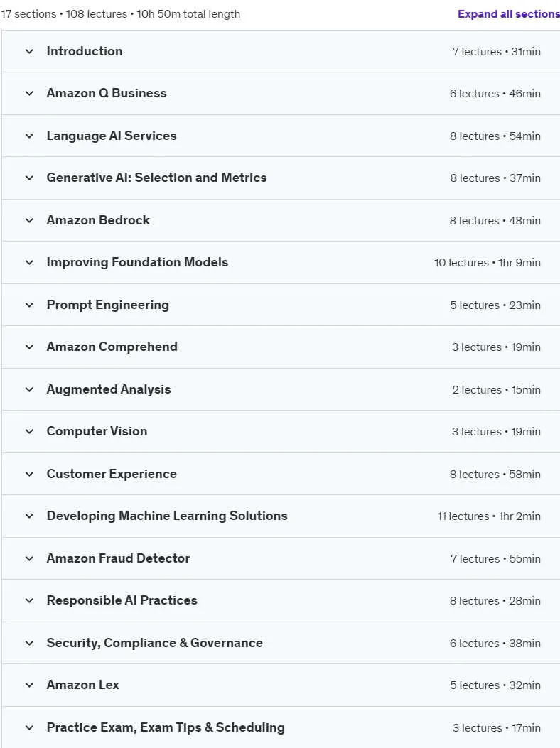
Task: Expand Customer Experience chevron icon
Action: pos(30,474)
